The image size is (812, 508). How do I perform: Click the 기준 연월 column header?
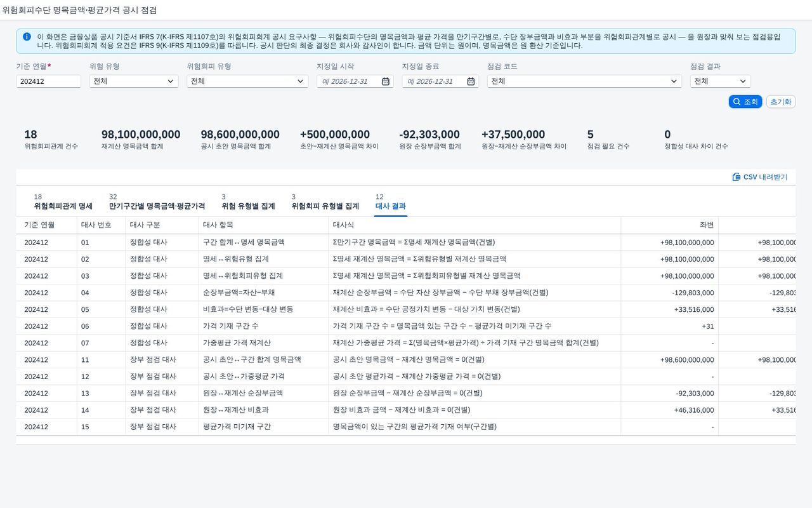pyautogui.click(x=46, y=225)
